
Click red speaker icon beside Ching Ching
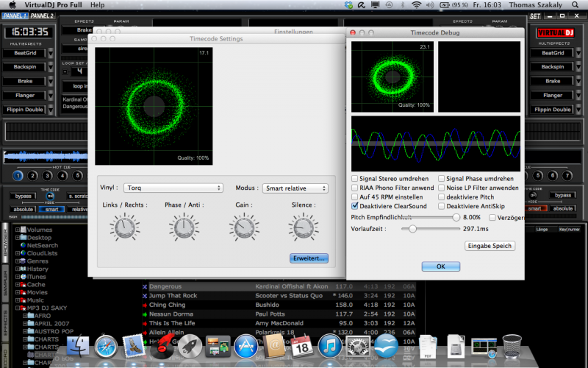(x=145, y=305)
